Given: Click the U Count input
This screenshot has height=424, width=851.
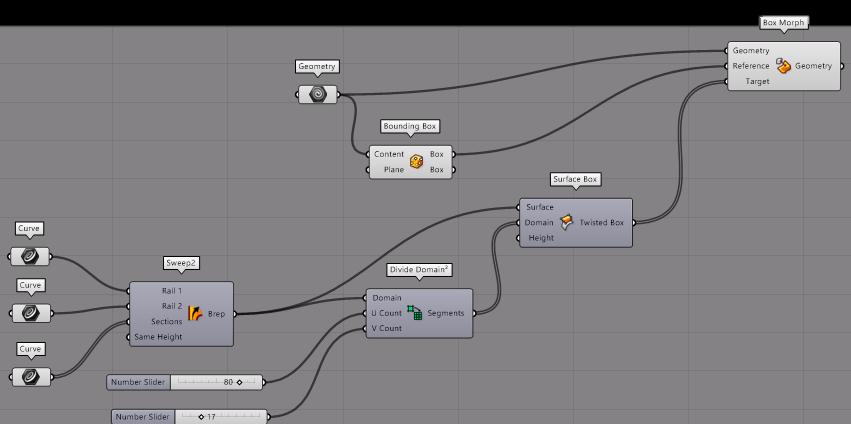Looking at the screenshot, I should pos(386,313).
